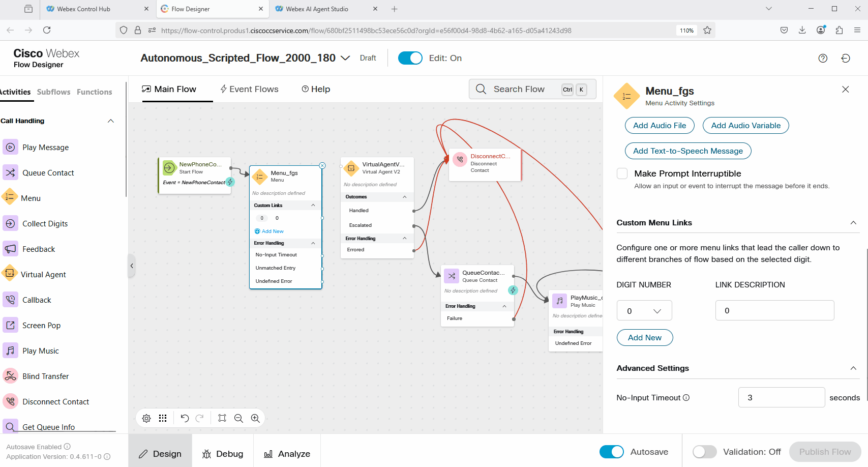Select the Blind Transfer activity icon
The image size is (868, 467).
pos(11,376)
